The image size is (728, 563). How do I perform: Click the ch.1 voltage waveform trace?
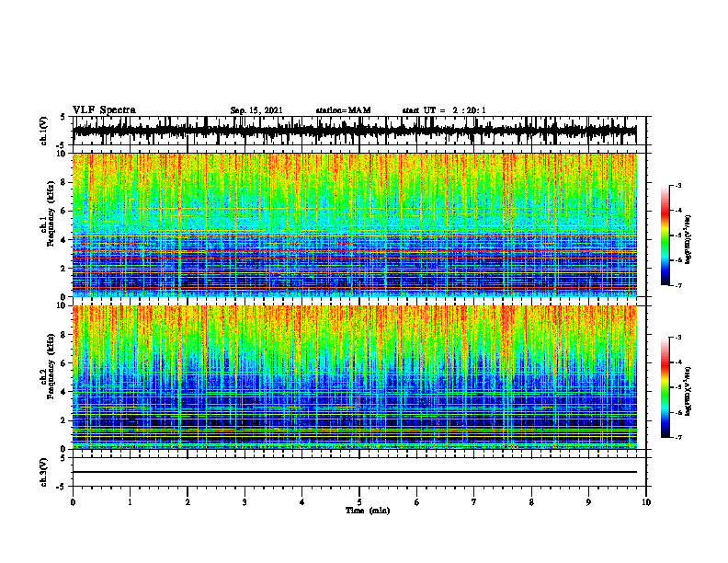click(354, 131)
